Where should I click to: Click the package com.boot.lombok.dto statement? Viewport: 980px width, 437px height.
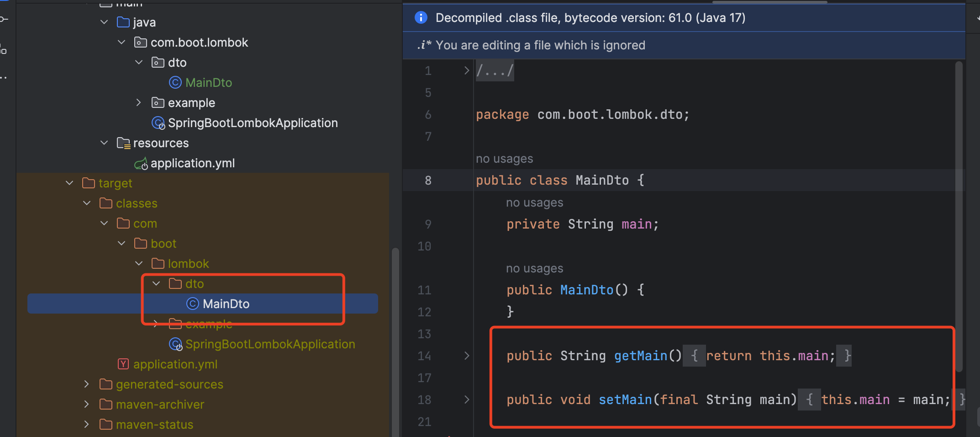(582, 114)
